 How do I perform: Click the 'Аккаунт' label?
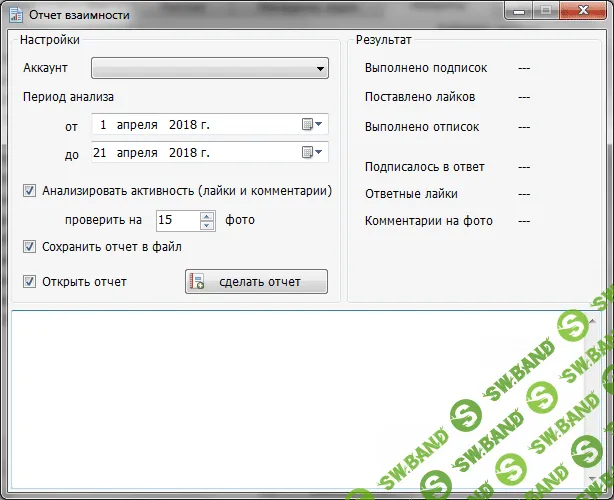(45, 68)
